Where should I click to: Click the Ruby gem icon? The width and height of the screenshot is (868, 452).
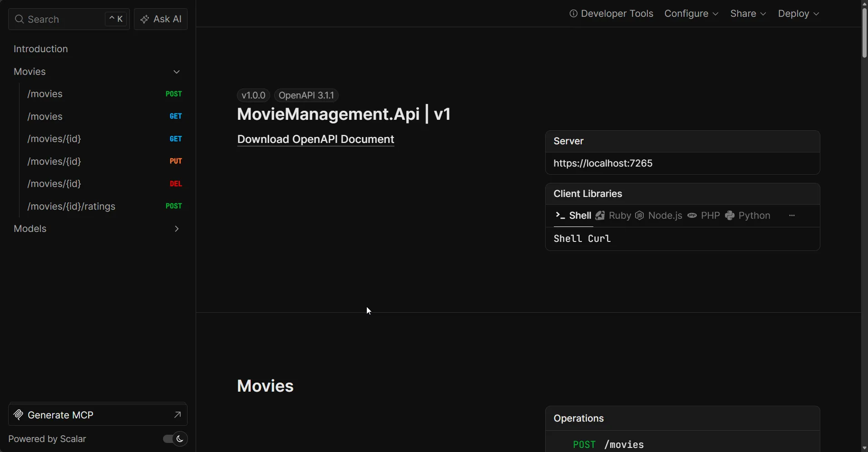point(600,216)
